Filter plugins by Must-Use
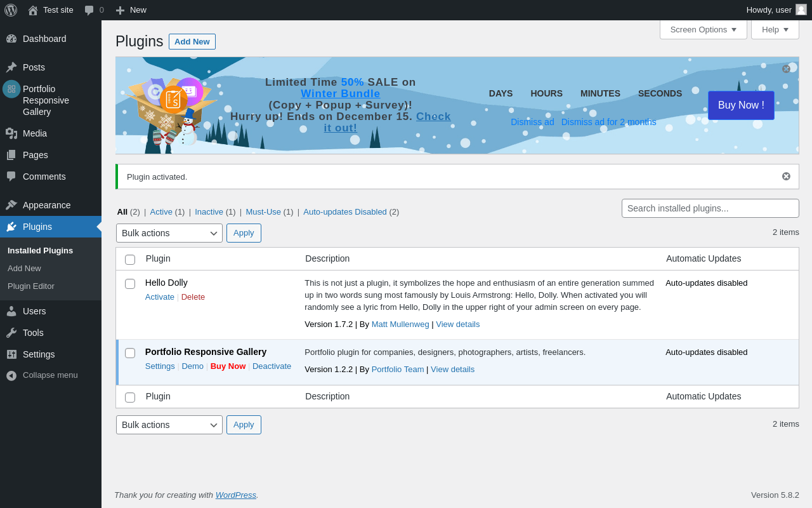This screenshot has height=508, width=812. pyautogui.click(x=263, y=211)
